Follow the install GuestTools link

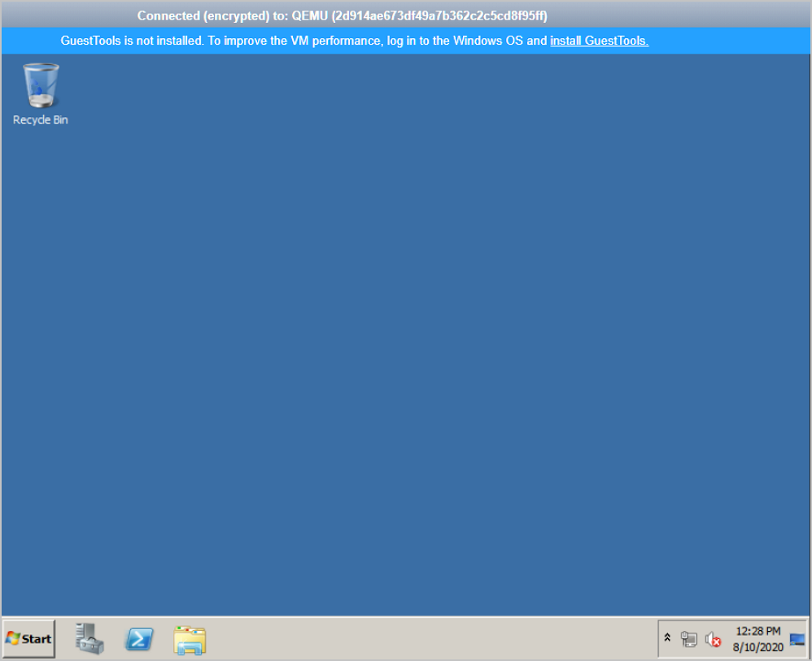(x=599, y=41)
